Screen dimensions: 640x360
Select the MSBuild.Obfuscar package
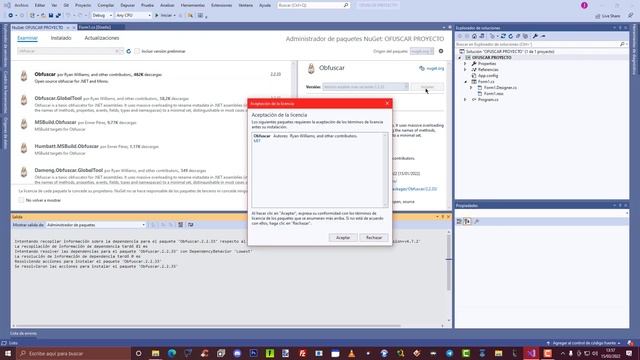click(151, 126)
